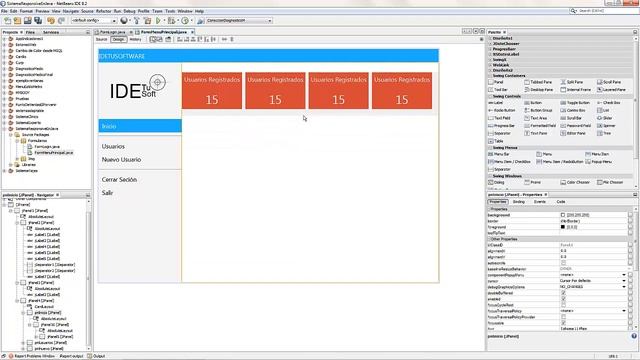This screenshot has height=360, width=640.
Task: Switch to the History view tab
Action: point(135,39)
